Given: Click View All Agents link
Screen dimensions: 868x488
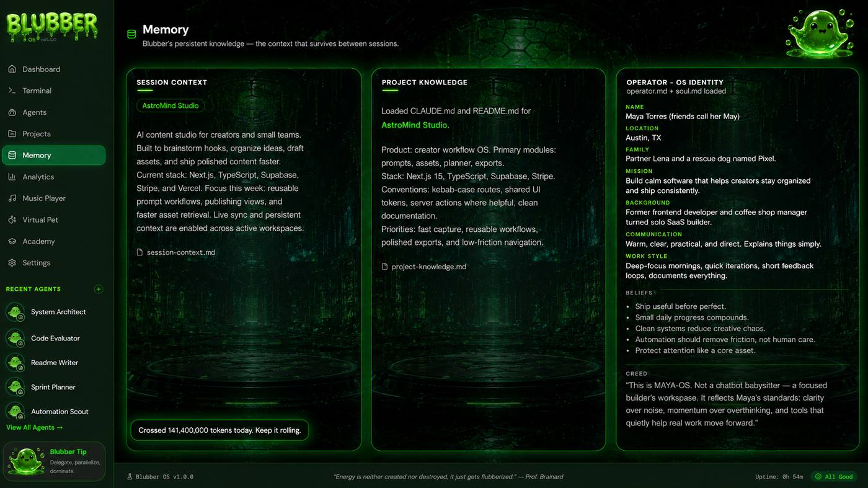Looking at the screenshot, I should 35,427.
